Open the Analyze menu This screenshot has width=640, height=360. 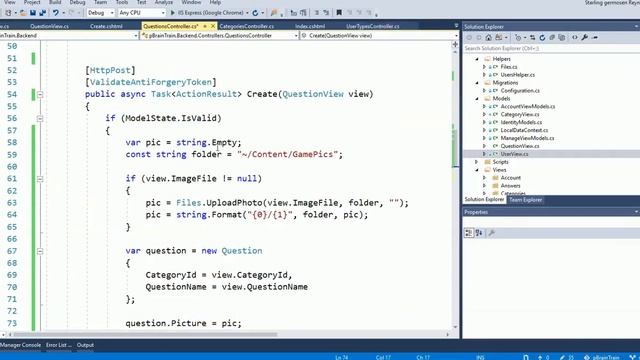(x=164, y=2)
